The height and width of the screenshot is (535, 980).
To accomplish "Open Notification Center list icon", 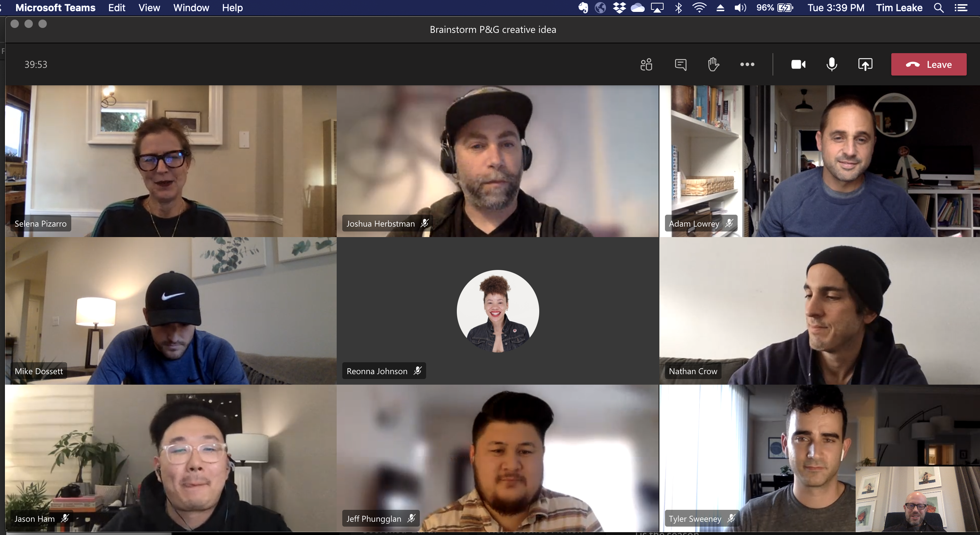I will coord(961,8).
